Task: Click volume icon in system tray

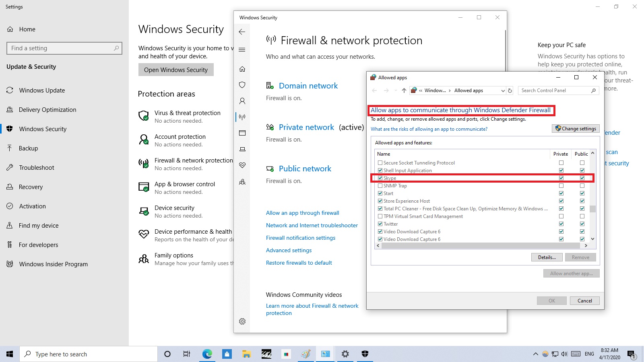Action: [x=564, y=354]
